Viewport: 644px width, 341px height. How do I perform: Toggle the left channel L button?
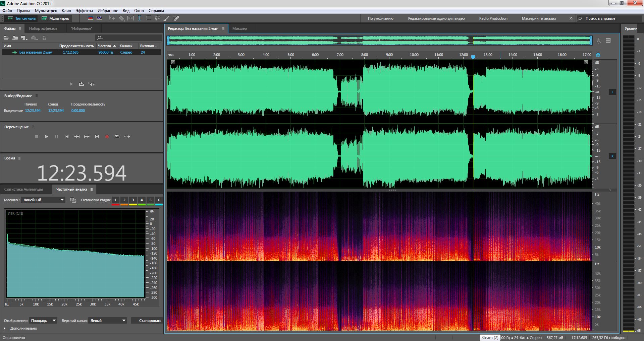pos(612,92)
